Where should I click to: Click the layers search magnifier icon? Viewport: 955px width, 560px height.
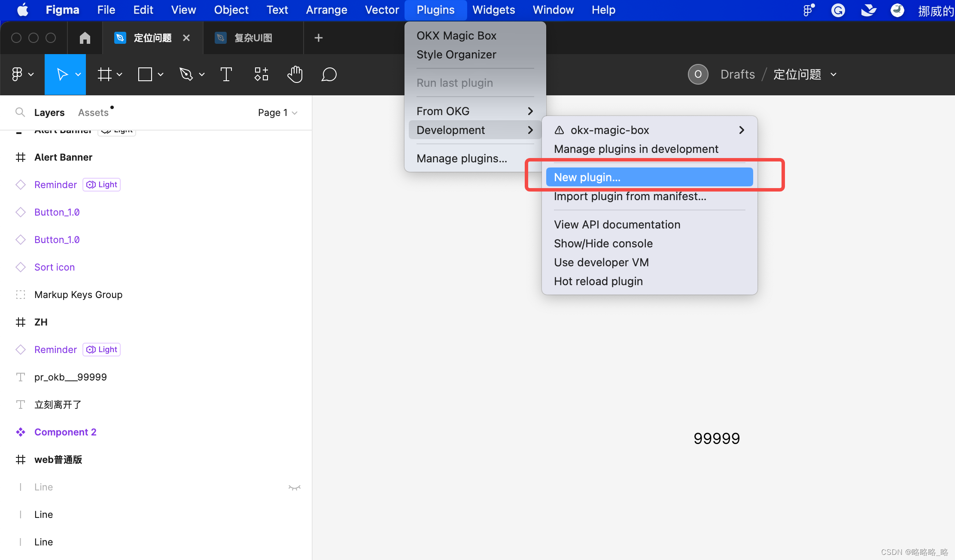pyautogui.click(x=20, y=112)
